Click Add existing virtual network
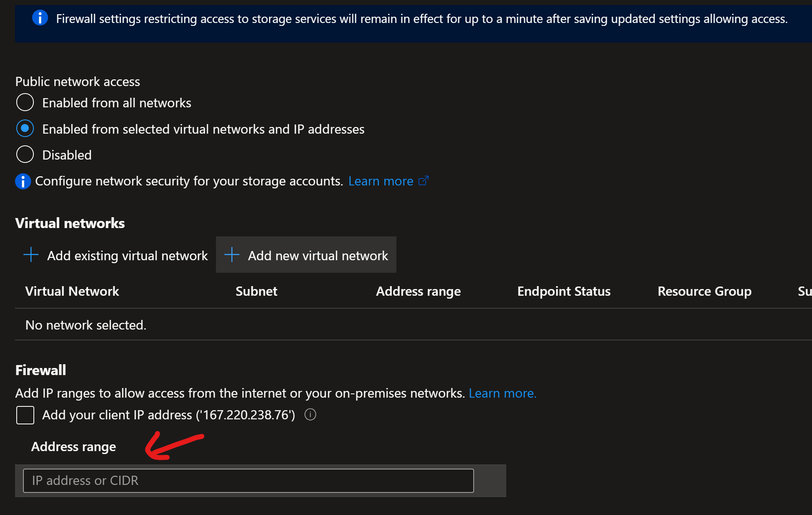Image resolution: width=812 pixels, height=515 pixels. [127, 255]
